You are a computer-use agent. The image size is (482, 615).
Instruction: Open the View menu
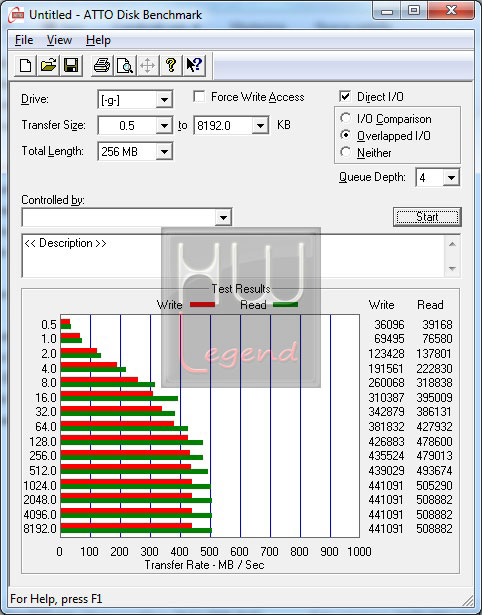tap(59, 40)
